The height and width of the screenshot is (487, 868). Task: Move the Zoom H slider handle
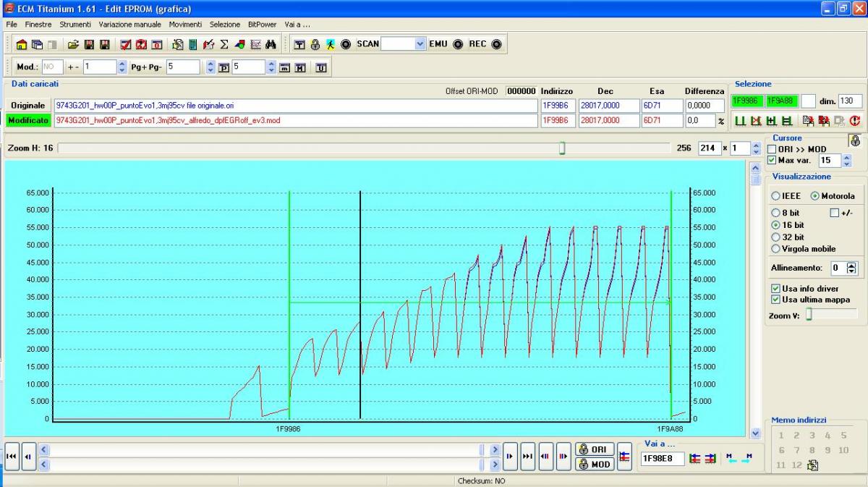(562, 148)
